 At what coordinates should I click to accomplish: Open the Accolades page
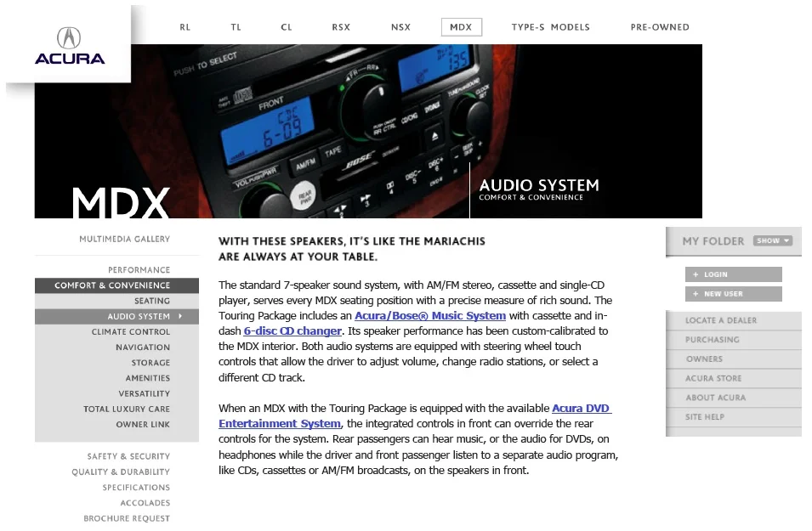point(145,503)
